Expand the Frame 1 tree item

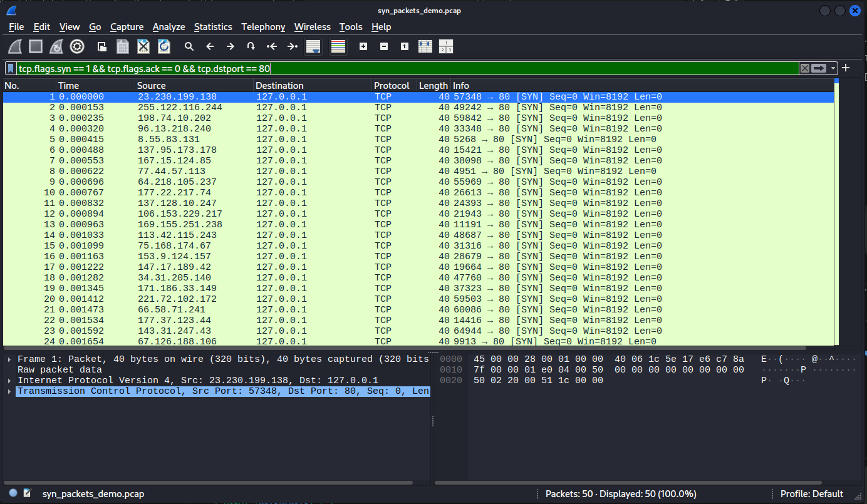(x=9, y=359)
